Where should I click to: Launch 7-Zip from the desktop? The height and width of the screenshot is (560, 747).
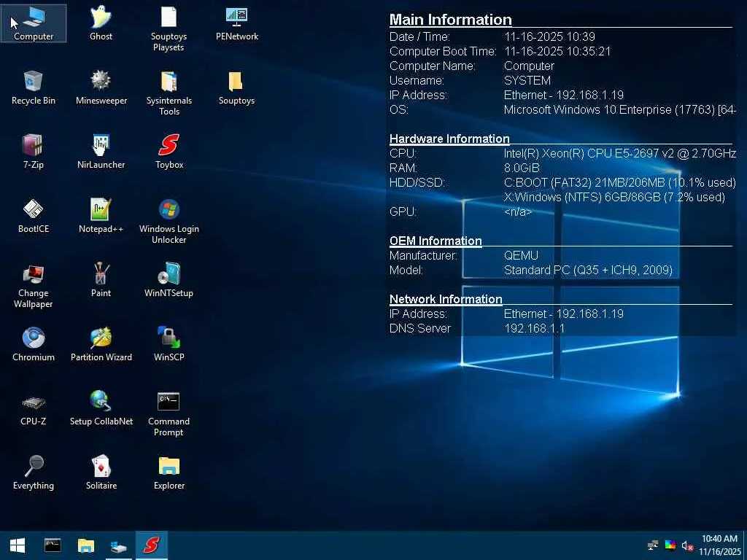[x=34, y=152]
